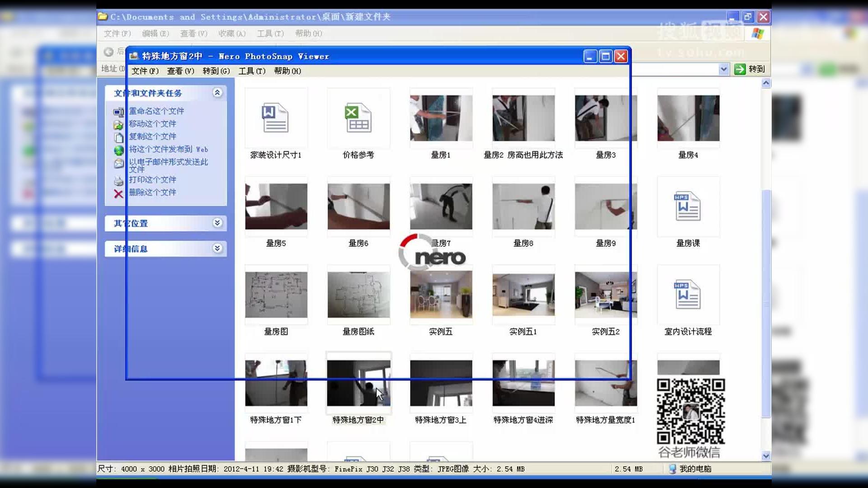Select the 量房图纸 thumbnail
The height and width of the screenshot is (488, 868).
[358, 295]
